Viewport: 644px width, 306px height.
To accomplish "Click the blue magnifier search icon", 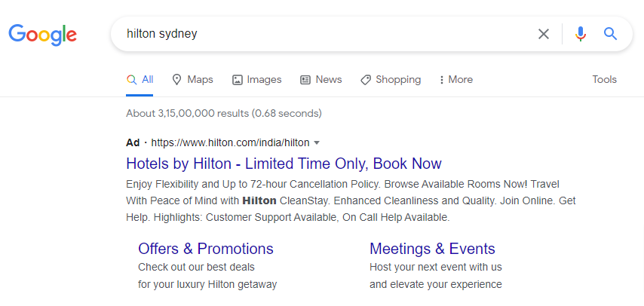I will click(610, 34).
